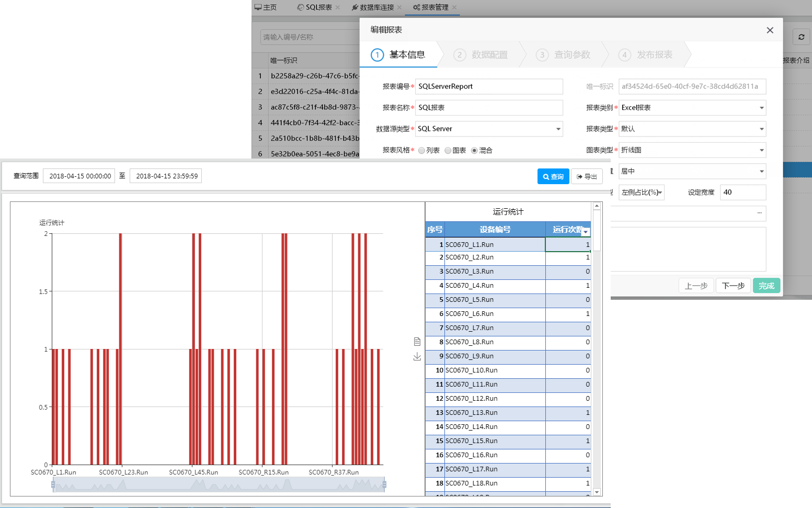Click the 查询 search button
812x508 pixels.
click(x=553, y=176)
